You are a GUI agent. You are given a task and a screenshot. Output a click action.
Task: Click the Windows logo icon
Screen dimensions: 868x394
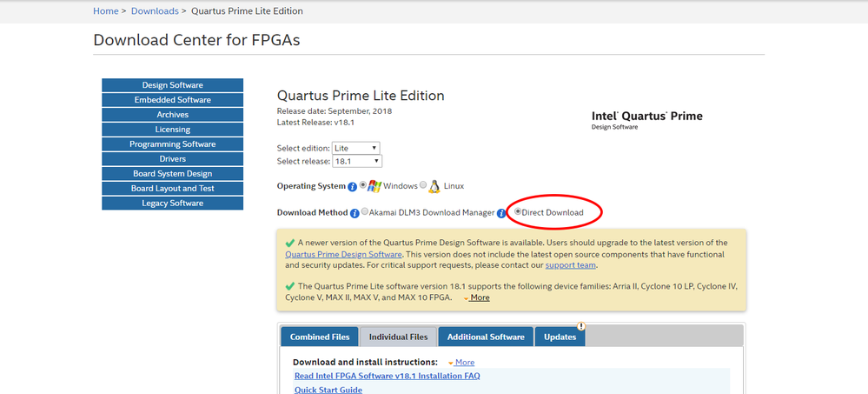374,186
